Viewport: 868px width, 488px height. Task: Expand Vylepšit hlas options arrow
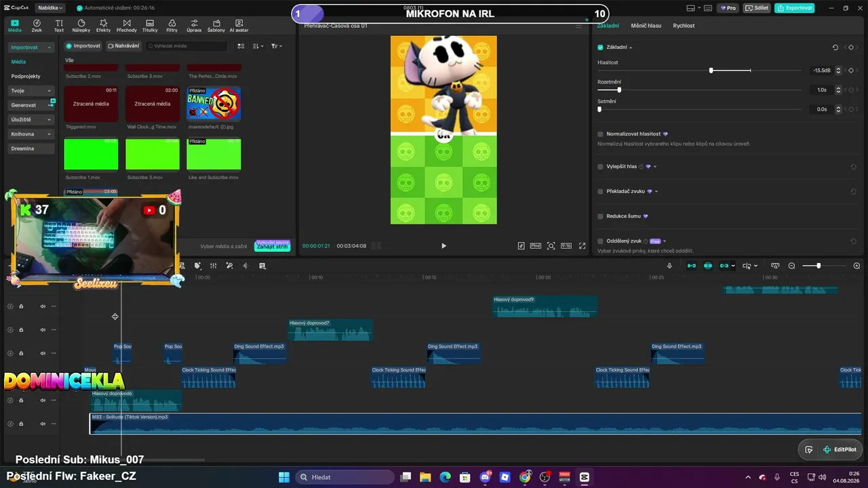coord(655,167)
